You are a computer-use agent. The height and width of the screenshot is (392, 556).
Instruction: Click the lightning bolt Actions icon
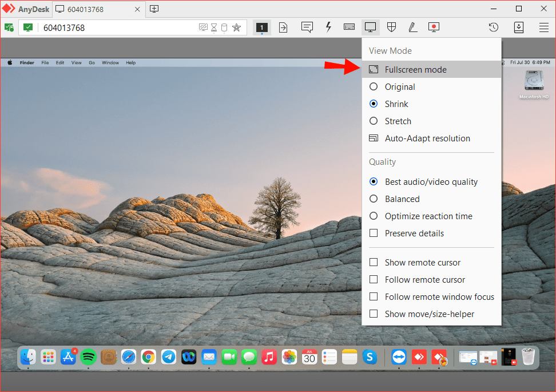pos(328,27)
